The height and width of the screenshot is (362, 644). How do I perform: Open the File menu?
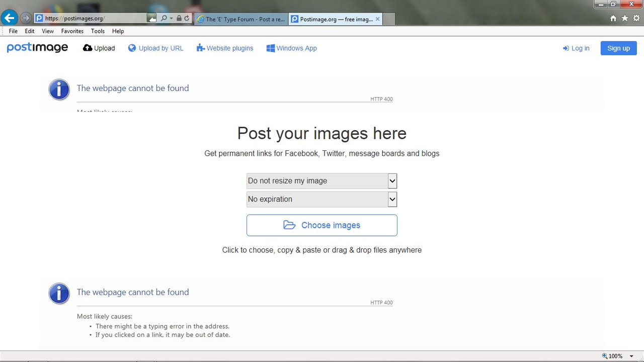tap(13, 31)
